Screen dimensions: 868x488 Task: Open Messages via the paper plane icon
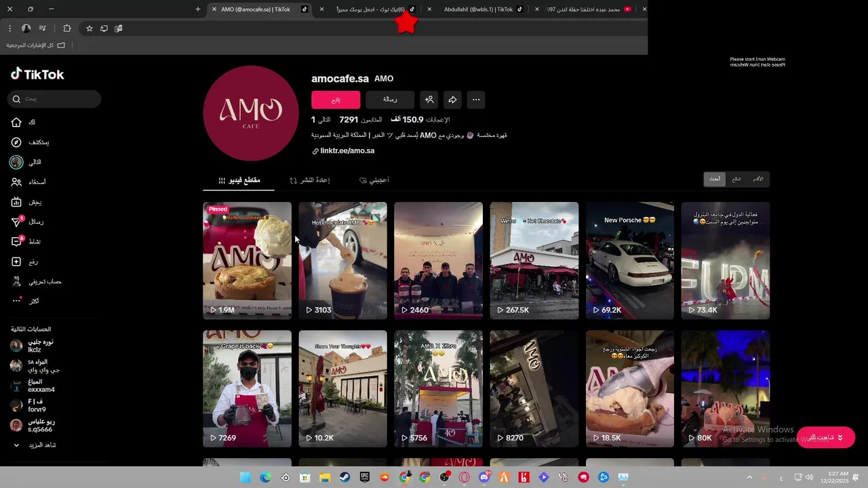point(16,222)
